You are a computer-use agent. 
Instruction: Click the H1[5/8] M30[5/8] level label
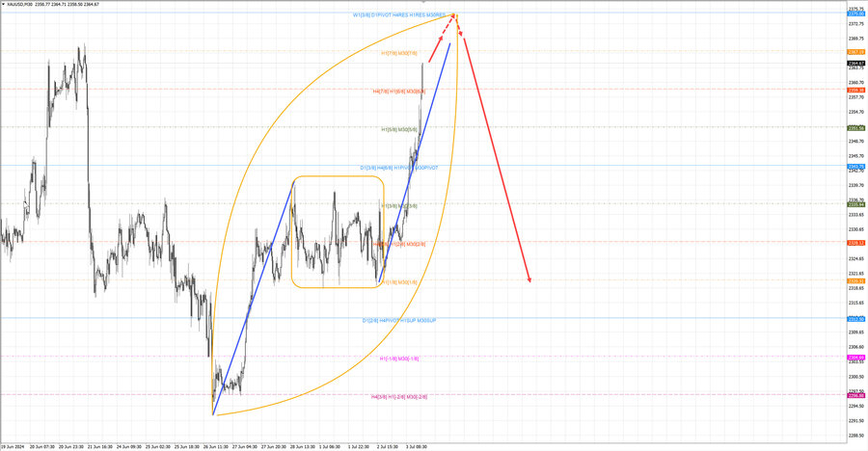coord(399,129)
